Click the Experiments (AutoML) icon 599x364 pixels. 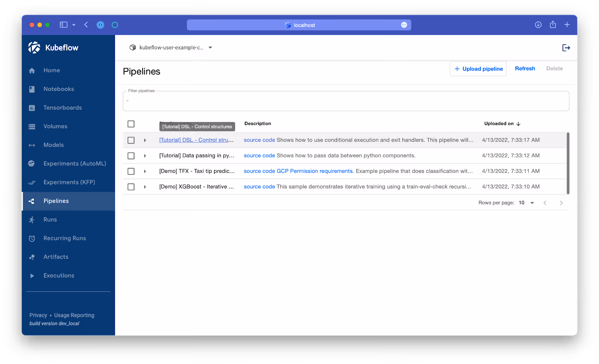point(32,164)
